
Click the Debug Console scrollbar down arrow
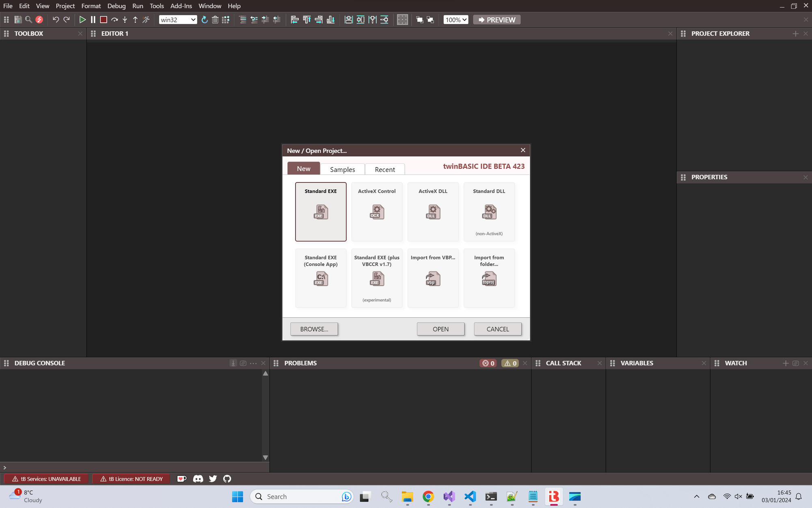pyautogui.click(x=266, y=458)
